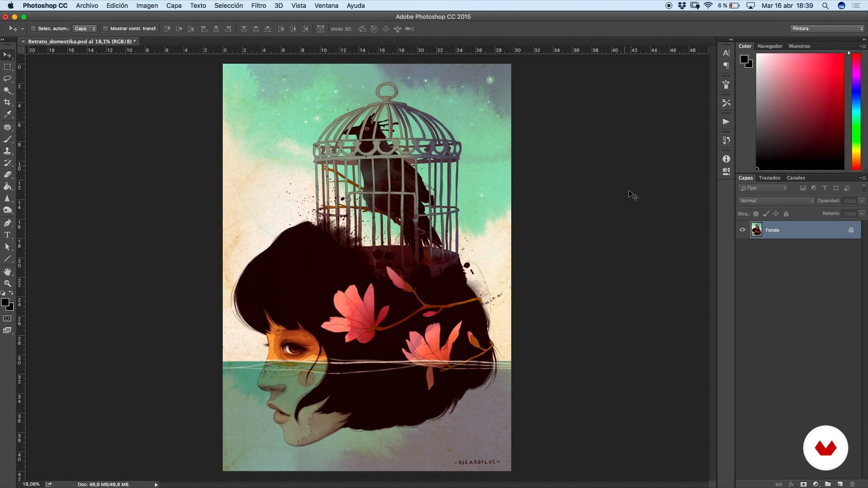Toggle Quick Mask mode
The image size is (868, 488).
click(x=7, y=319)
